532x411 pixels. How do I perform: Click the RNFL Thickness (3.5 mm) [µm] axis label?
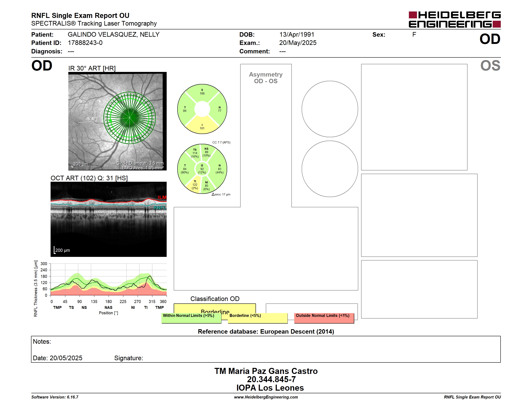[36, 289]
